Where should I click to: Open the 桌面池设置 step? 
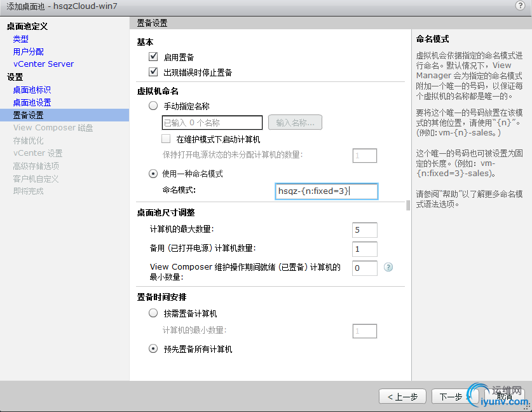point(32,102)
